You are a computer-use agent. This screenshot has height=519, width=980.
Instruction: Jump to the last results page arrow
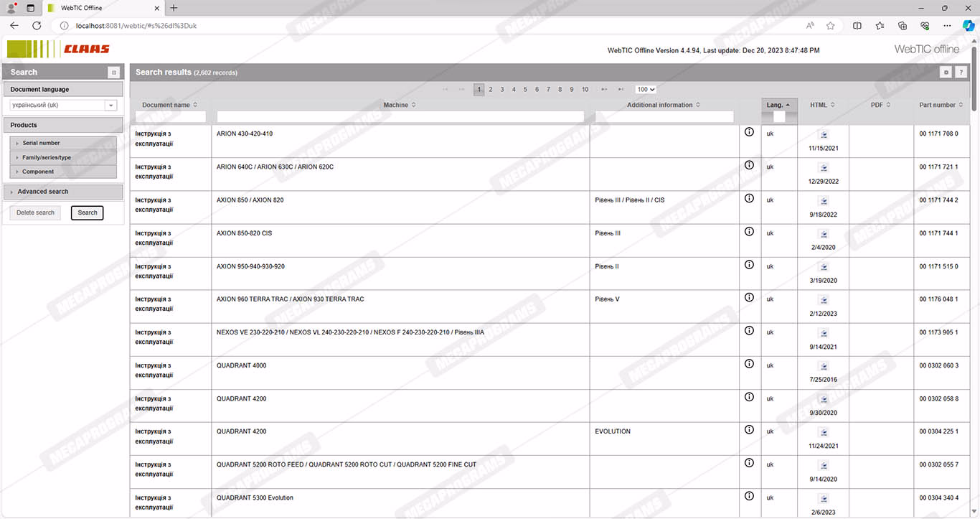click(621, 90)
